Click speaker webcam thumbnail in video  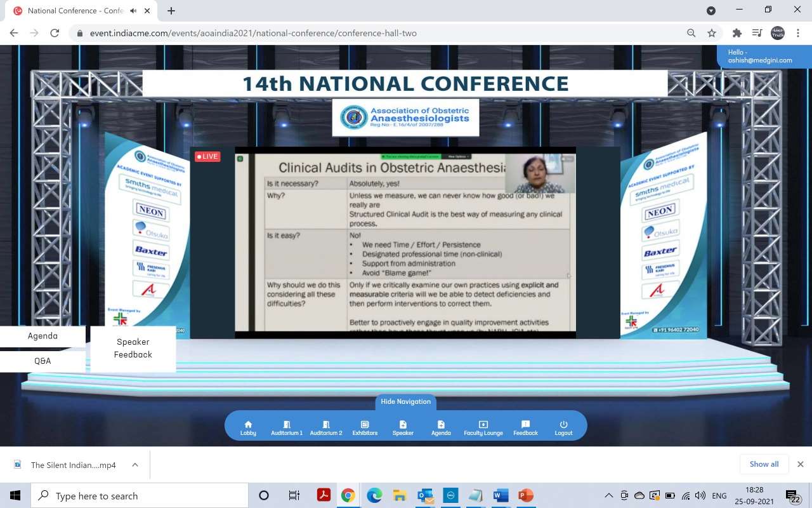[540, 173]
